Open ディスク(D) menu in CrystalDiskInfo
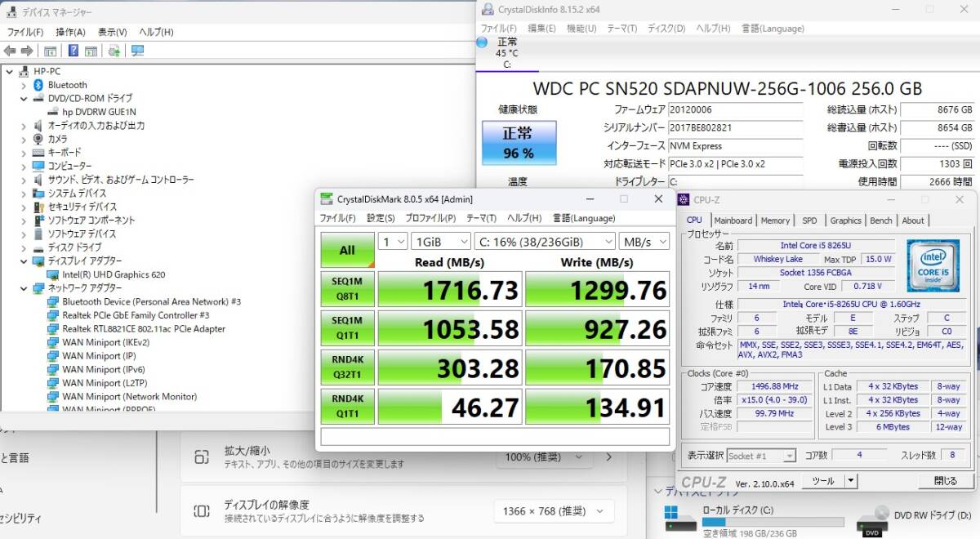 [666, 28]
